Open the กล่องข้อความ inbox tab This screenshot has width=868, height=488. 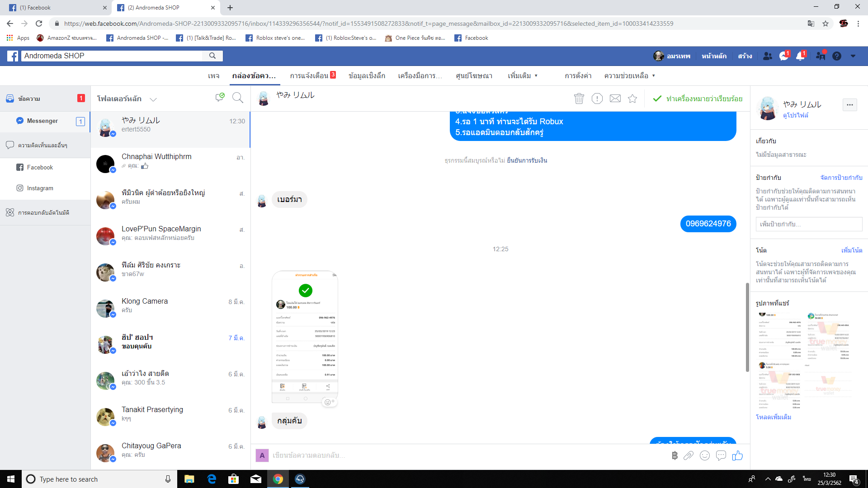[254, 76]
